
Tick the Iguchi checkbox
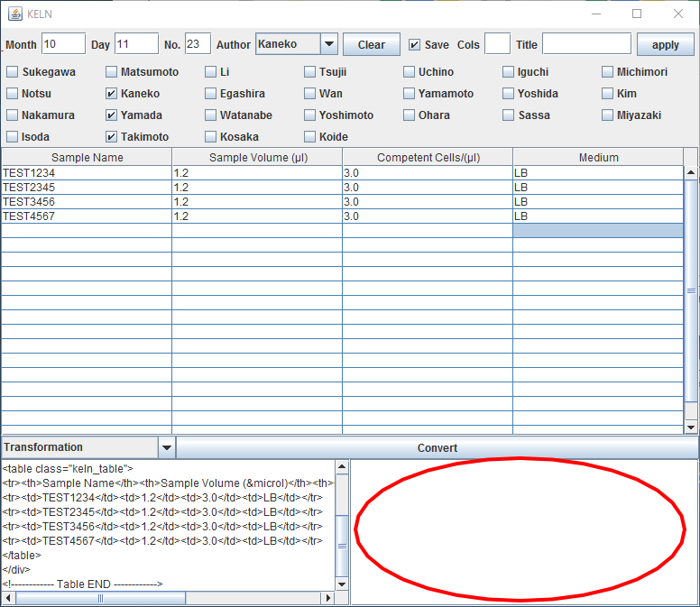(x=508, y=72)
